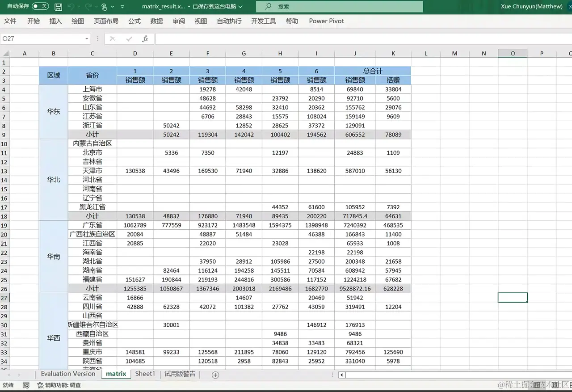Open the 插入 ribbon tab
The height and width of the screenshot is (392, 572).
tap(55, 21)
